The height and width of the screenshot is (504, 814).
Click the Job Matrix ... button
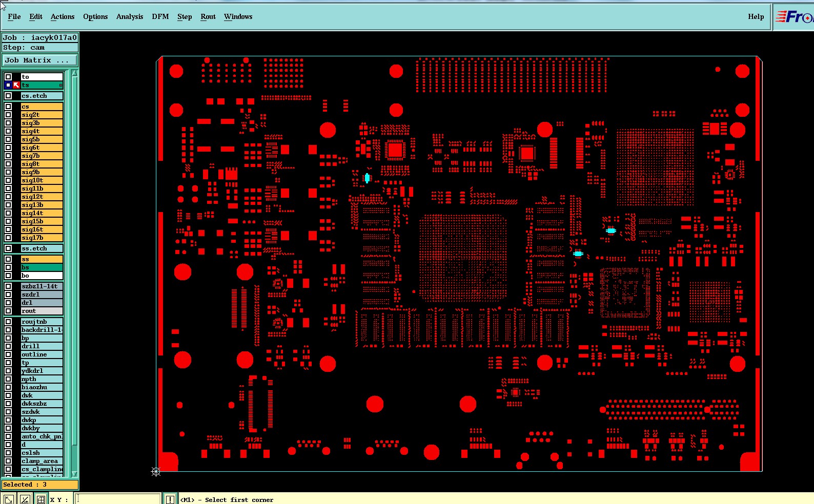[40, 60]
